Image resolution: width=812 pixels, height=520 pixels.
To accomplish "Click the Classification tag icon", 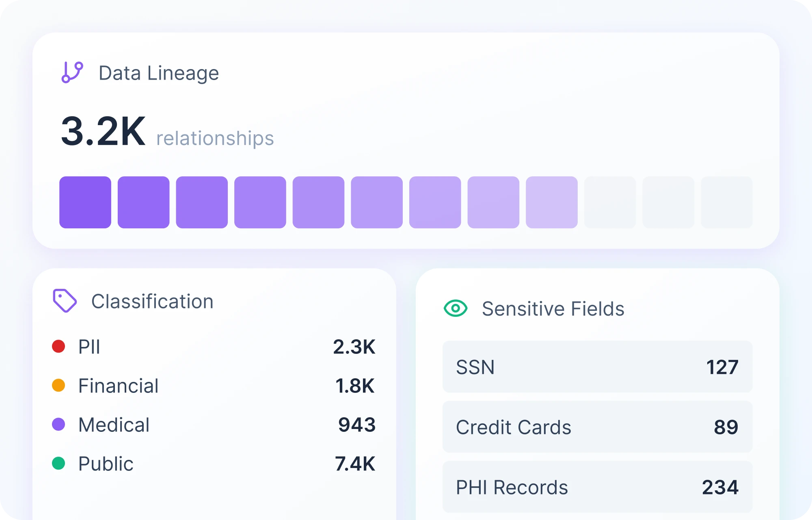I will click(65, 301).
